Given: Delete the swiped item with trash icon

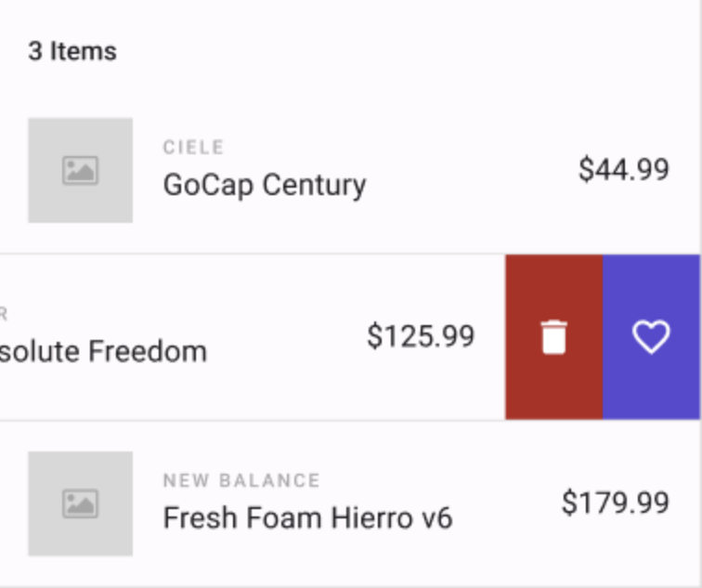Looking at the screenshot, I should click(553, 336).
